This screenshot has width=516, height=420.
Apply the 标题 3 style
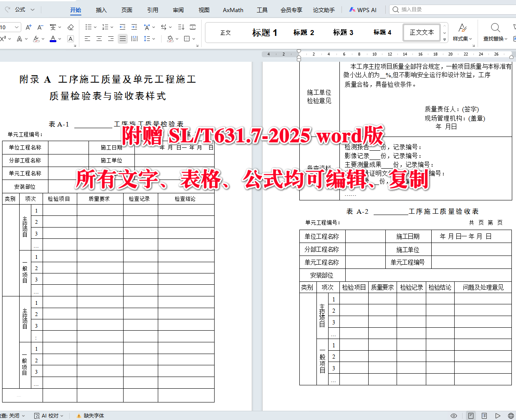(343, 33)
